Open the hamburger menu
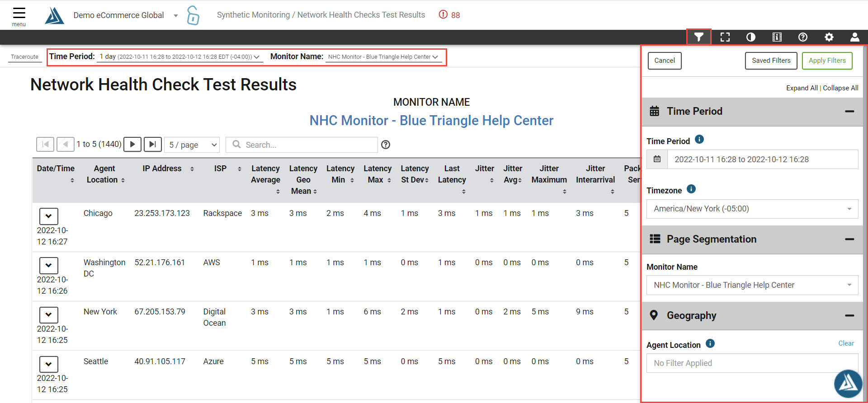868x403 pixels. point(19,15)
